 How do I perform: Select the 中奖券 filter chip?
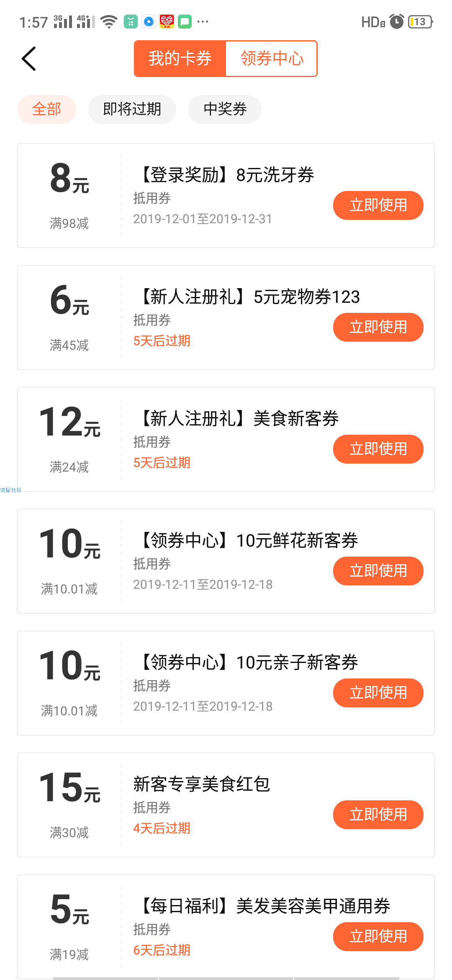tap(225, 109)
